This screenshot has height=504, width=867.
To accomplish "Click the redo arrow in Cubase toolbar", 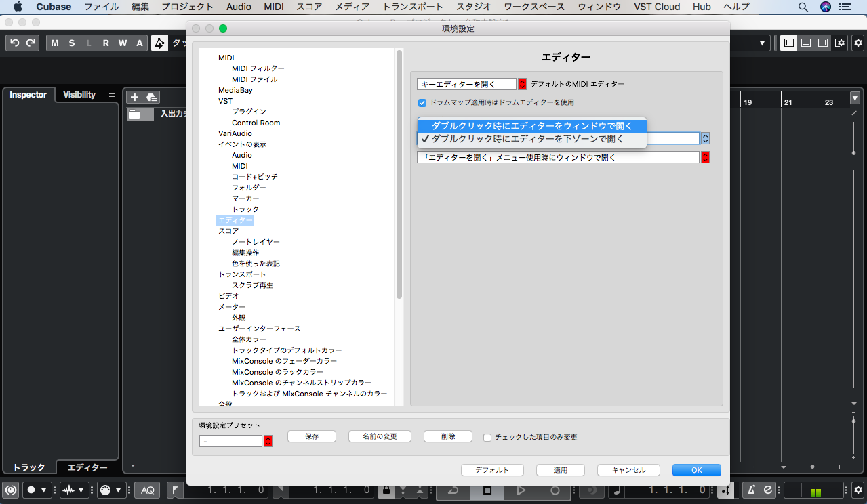I will click(x=31, y=43).
